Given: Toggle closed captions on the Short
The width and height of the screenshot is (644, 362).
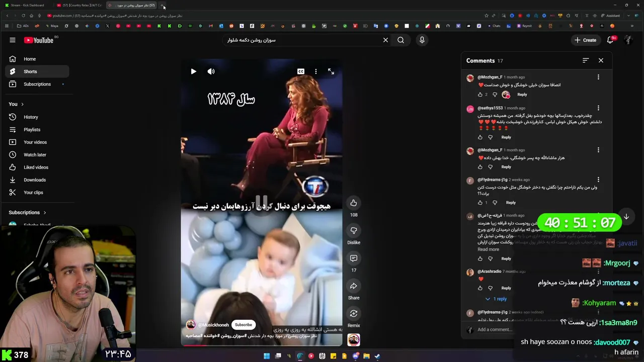Looking at the screenshot, I should click(301, 71).
